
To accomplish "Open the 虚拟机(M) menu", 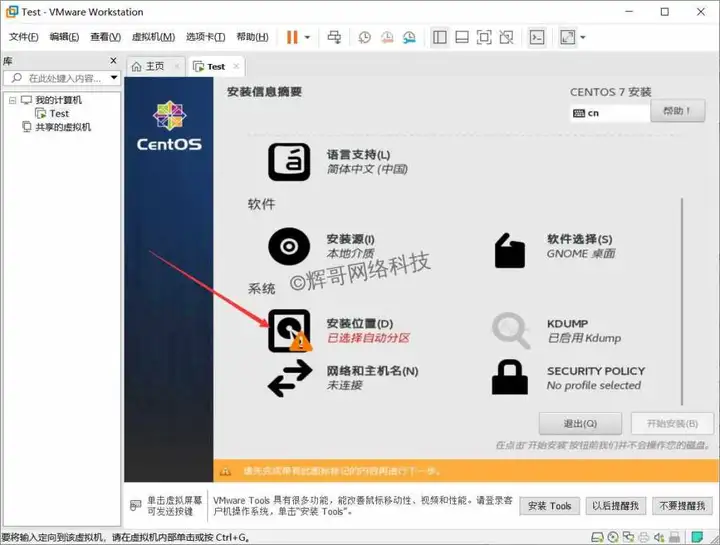I will click(x=153, y=37).
